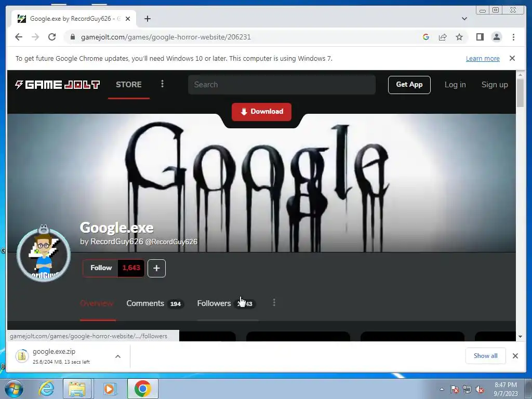Click the Chrome taskbar icon
This screenshot has height=399, width=532.
tap(143, 389)
